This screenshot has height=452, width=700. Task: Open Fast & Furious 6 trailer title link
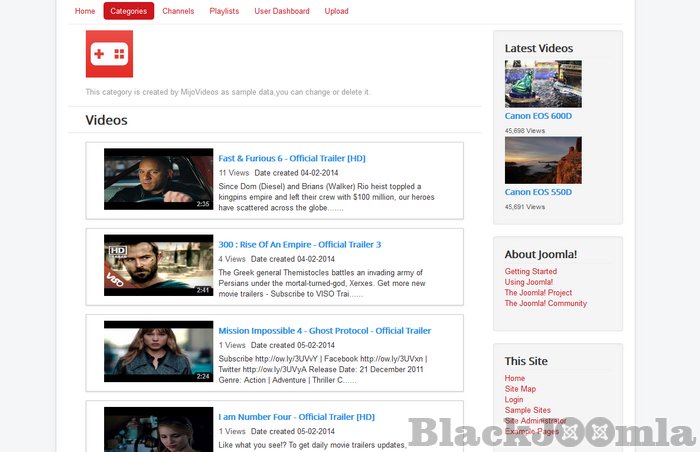(291, 158)
